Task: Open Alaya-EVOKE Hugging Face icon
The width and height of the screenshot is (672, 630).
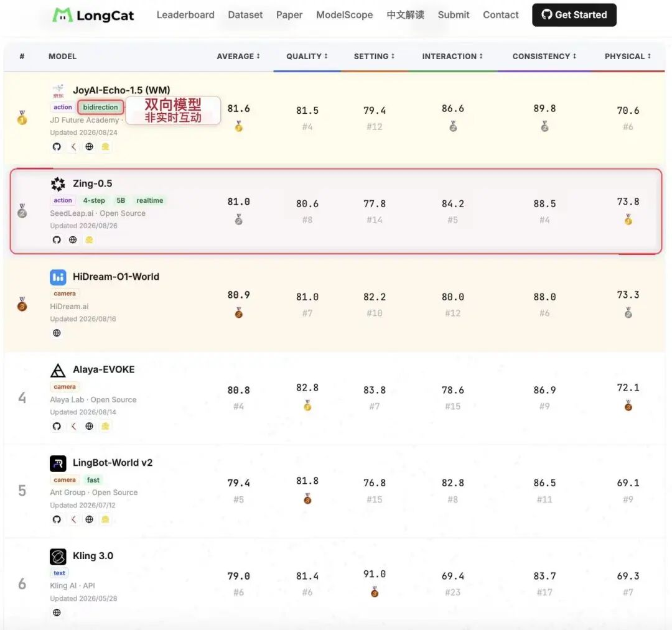Action: 105,426
